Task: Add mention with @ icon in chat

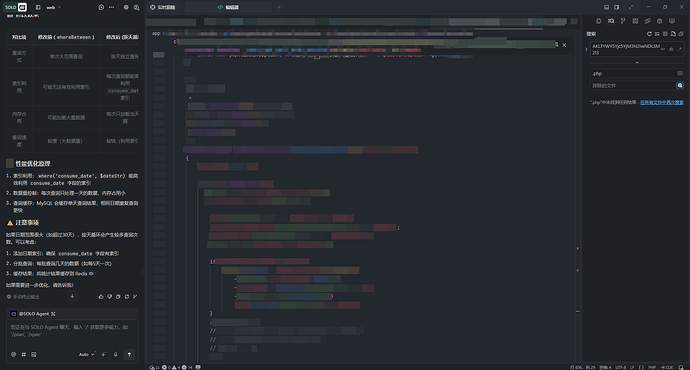Action: coord(13,354)
